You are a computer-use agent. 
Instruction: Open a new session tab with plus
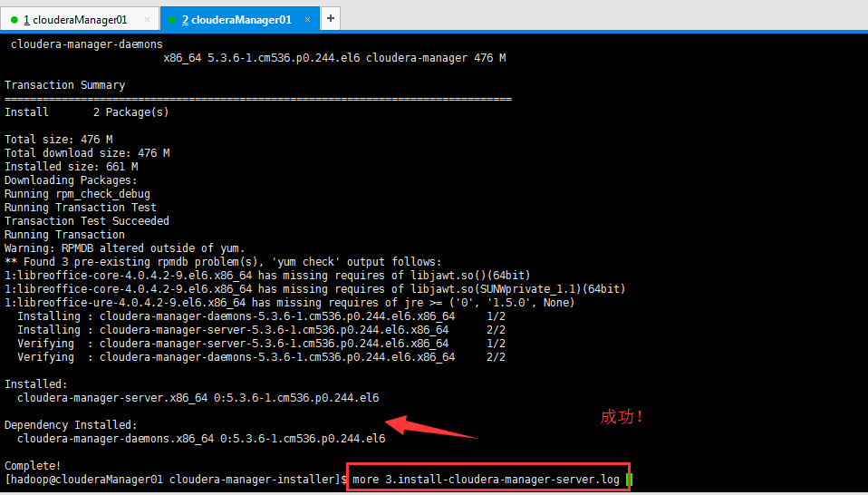[x=331, y=19]
